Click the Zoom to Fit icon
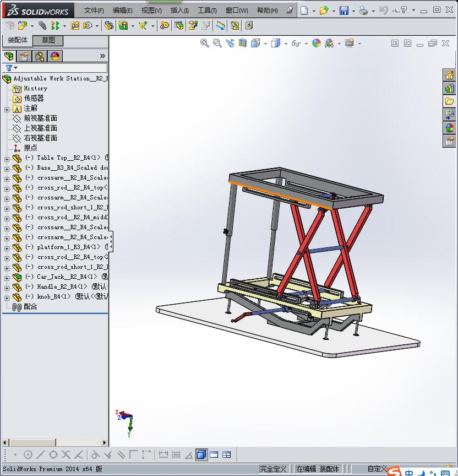This screenshot has height=476, width=458. [x=205, y=43]
